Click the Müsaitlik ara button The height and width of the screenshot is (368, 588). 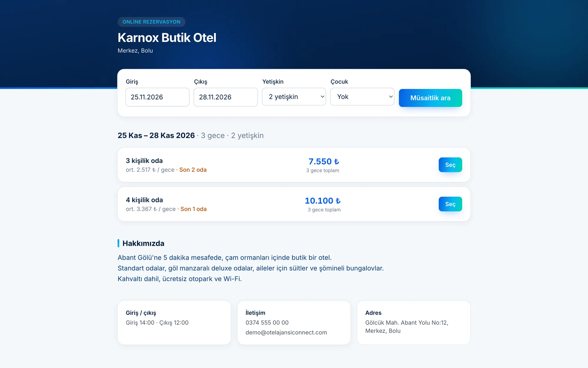pos(430,98)
